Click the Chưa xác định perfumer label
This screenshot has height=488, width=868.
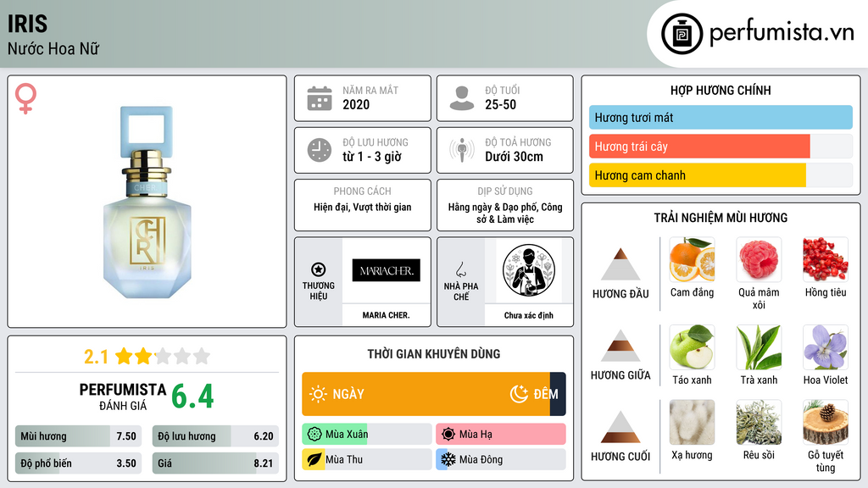(529, 315)
